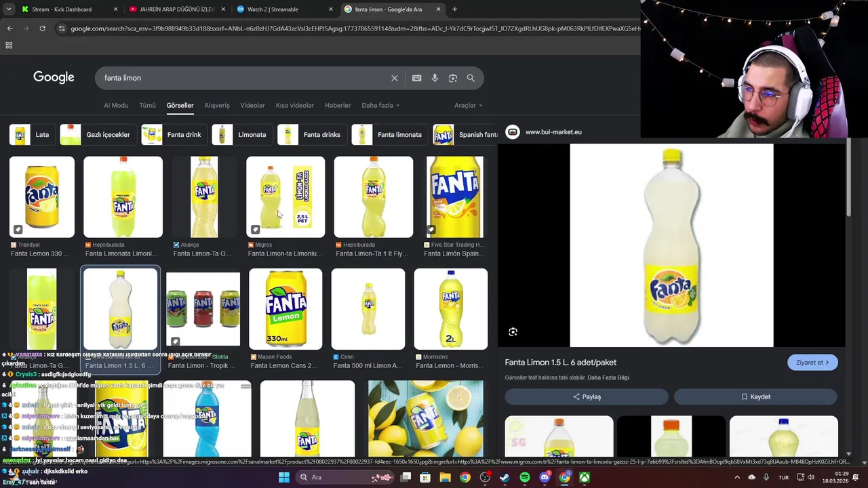Open Steam from taskbar
The width and height of the screenshot is (868, 488).
[x=505, y=477]
